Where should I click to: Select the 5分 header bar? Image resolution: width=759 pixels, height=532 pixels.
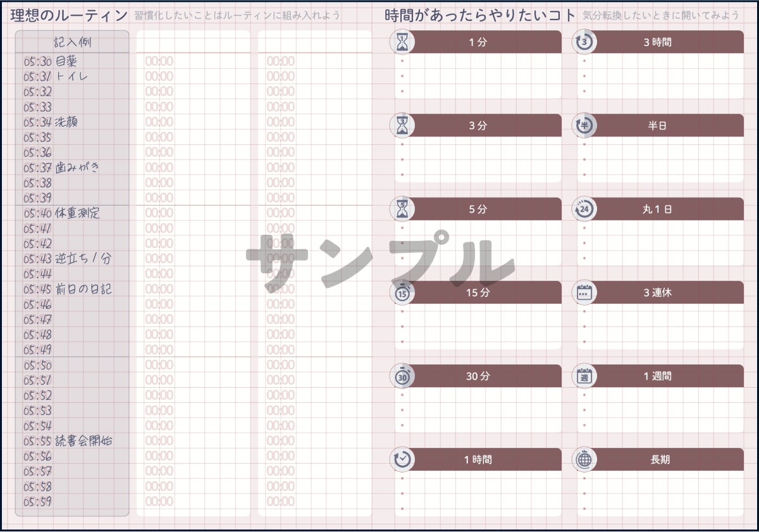click(x=478, y=209)
